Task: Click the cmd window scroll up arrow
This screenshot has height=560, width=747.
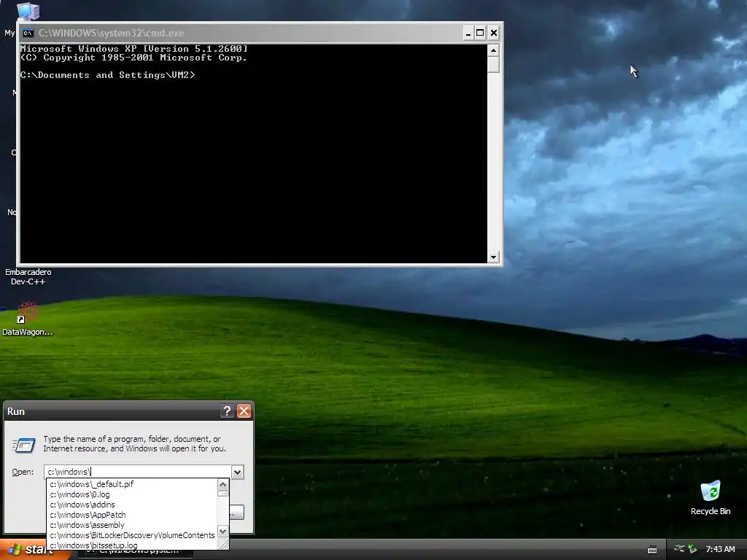Action: click(493, 50)
